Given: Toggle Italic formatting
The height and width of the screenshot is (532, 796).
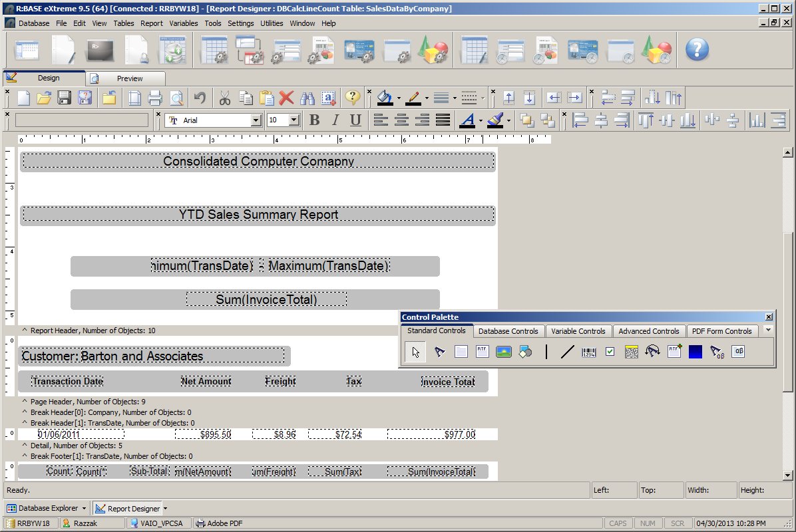Looking at the screenshot, I should (x=335, y=120).
